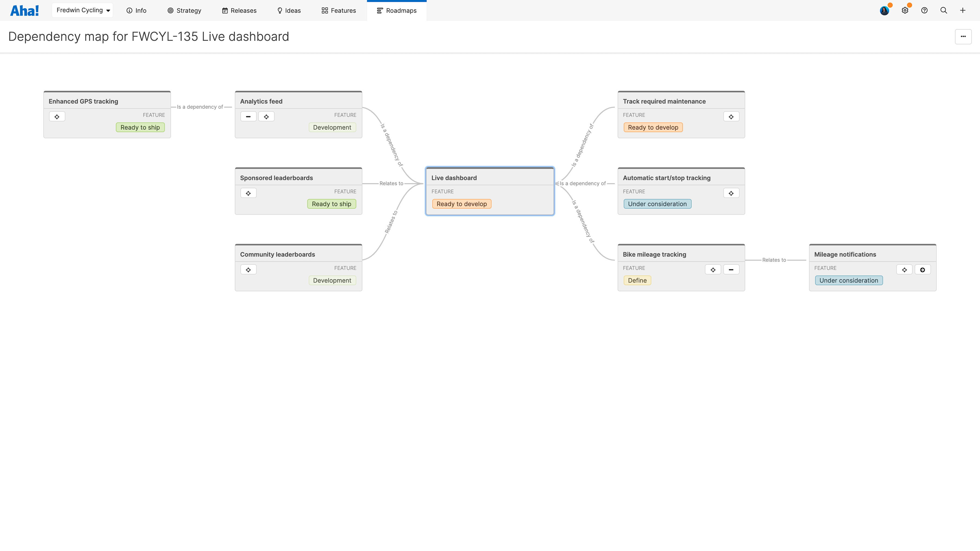Collapse dependencies on Bike mileage tracking card
980x551 pixels.
[731, 269]
